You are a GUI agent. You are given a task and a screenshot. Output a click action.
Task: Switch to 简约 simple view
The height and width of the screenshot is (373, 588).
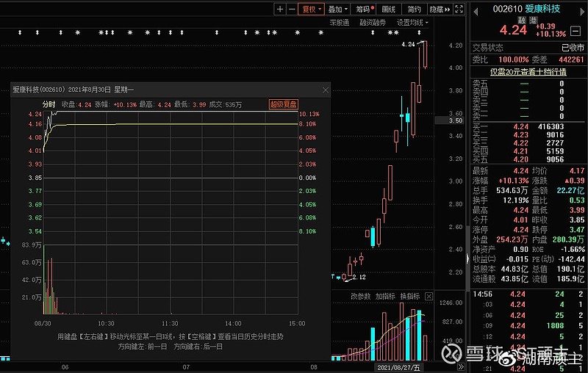(414, 10)
